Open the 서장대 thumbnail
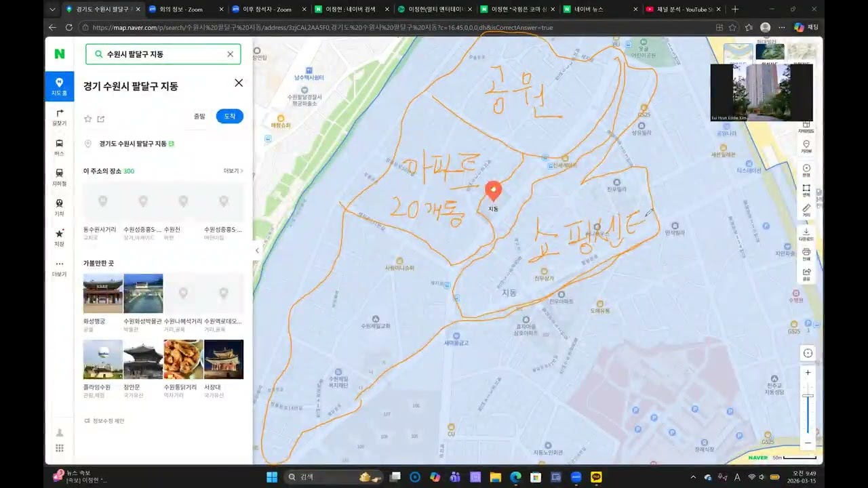 [x=224, y=359]
